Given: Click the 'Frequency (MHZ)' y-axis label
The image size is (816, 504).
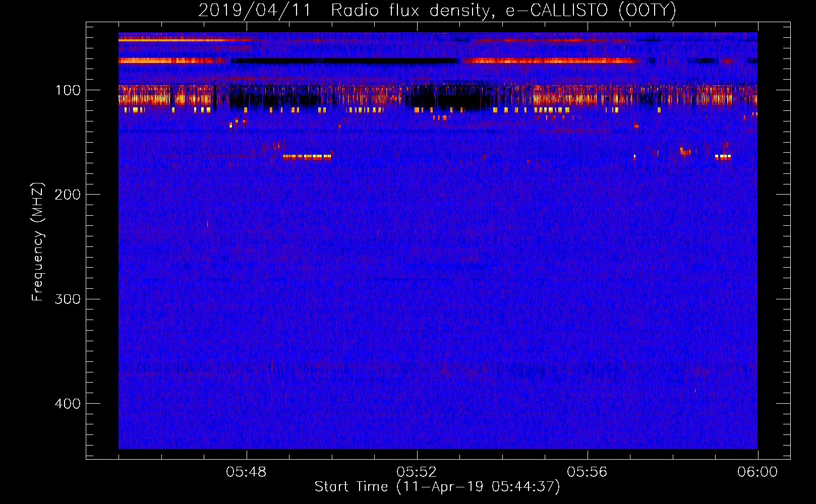Looking at the screenshot, I should 38,241.
